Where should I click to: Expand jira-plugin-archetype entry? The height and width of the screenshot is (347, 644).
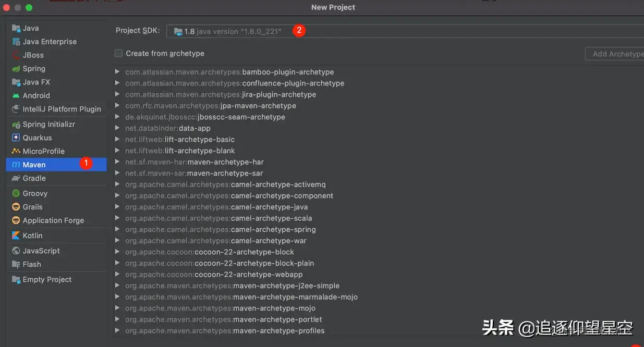(117, 94)
